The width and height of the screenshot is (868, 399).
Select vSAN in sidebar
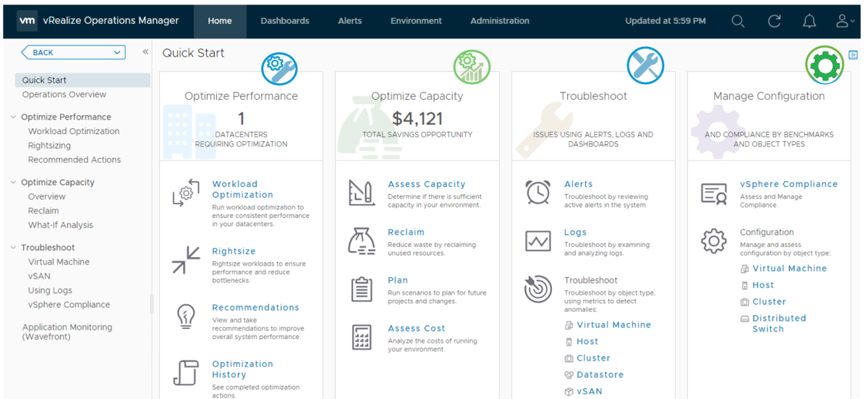(x=39, y=276)
